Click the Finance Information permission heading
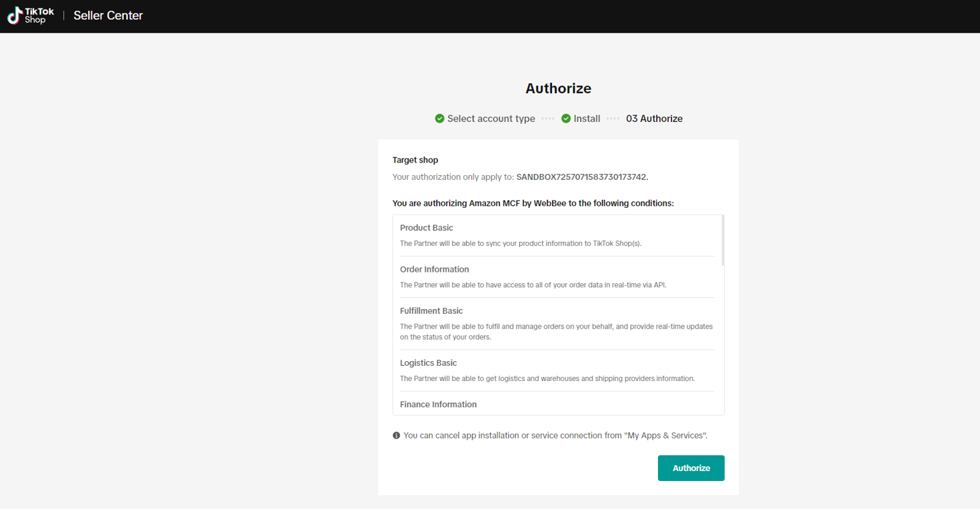This screenshot has width=980, height=509. pos(439,404)
